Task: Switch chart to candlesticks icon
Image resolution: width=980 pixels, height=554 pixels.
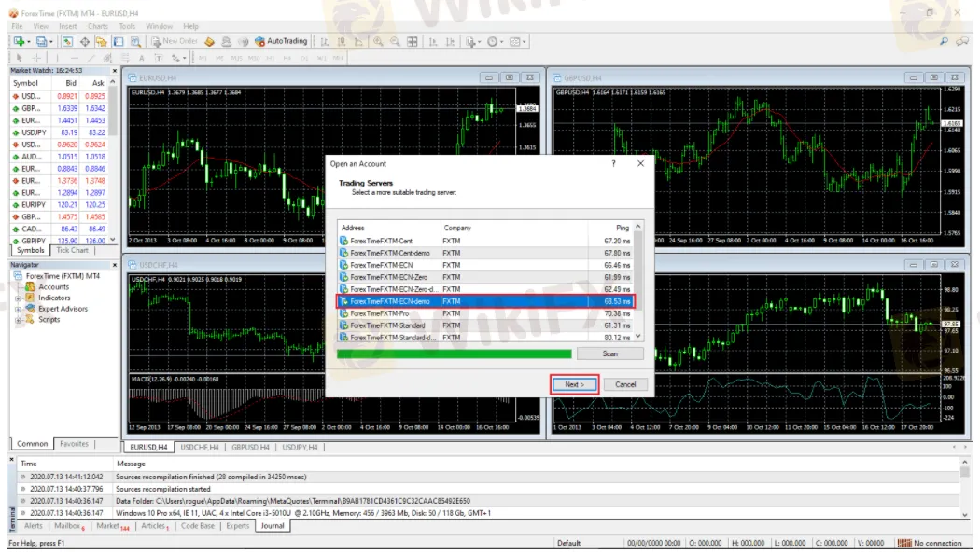Action: pos(342,41)
